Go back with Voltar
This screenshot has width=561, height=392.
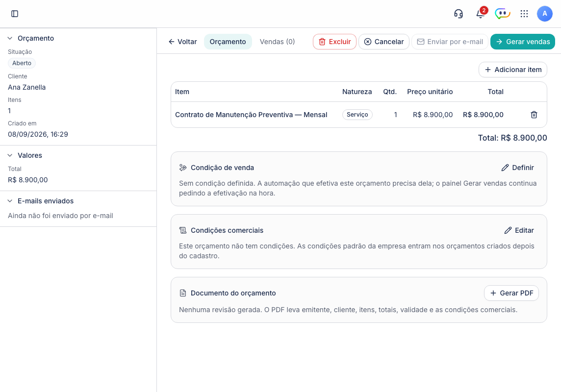182,42
